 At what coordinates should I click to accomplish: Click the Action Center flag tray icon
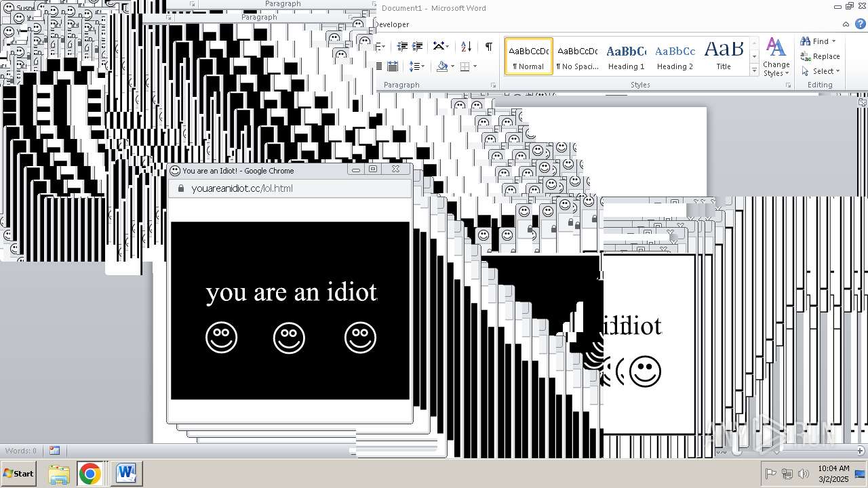(770, 474)
